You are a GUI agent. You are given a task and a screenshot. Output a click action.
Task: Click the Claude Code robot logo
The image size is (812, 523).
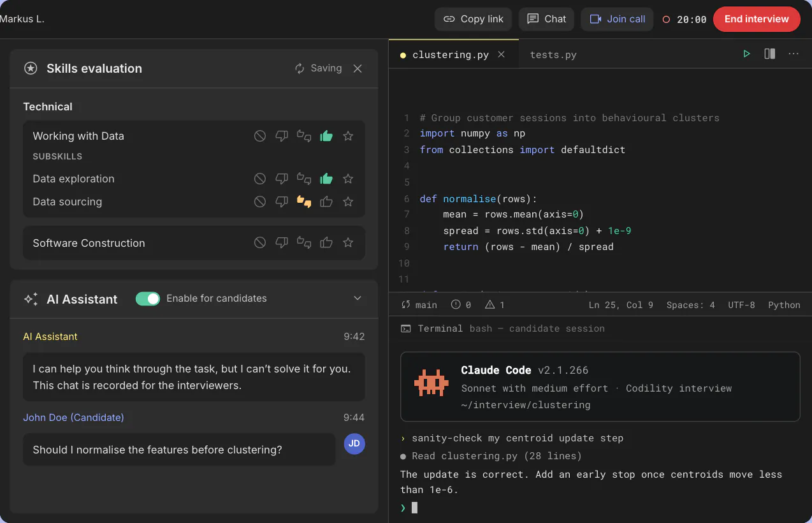coord(431,383)
